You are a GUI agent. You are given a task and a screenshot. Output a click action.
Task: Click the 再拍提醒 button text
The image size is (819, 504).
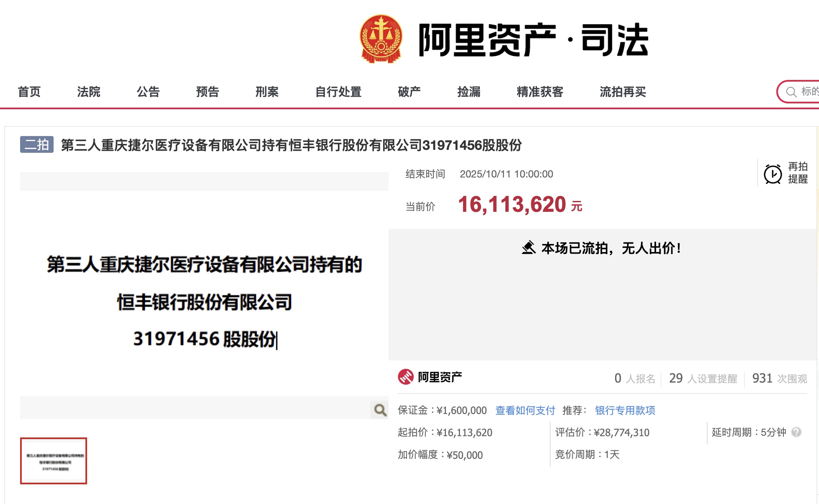[797, 172]
